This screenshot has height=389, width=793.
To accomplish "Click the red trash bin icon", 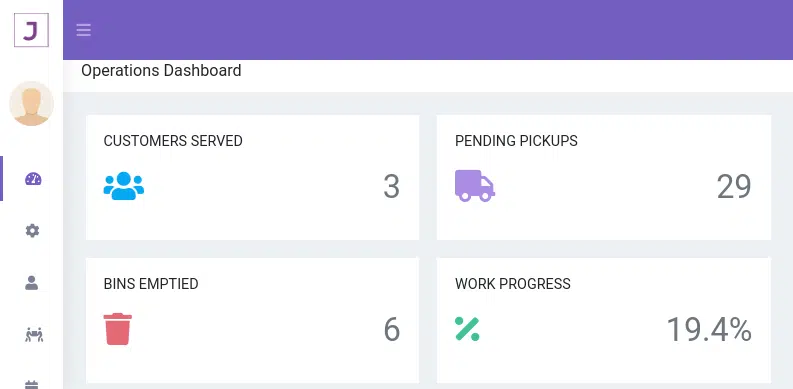I will 118,329.
